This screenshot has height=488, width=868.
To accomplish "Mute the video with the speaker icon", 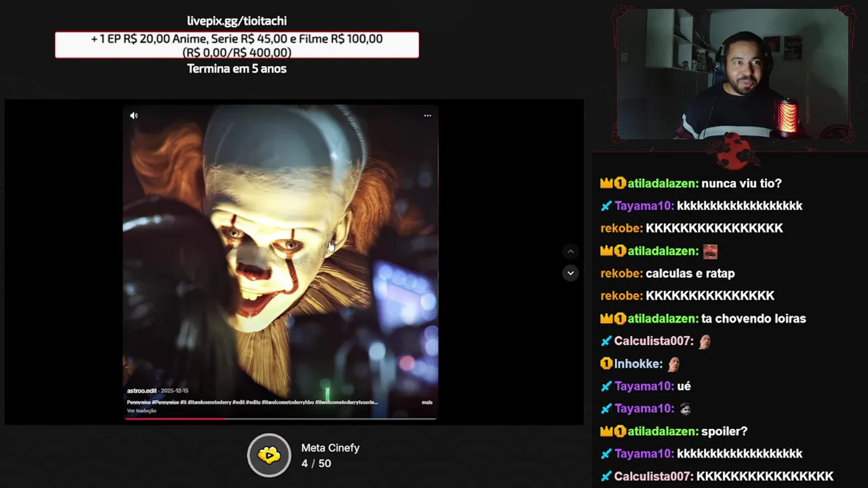I will pyautogui.click(x=134, y=116).
